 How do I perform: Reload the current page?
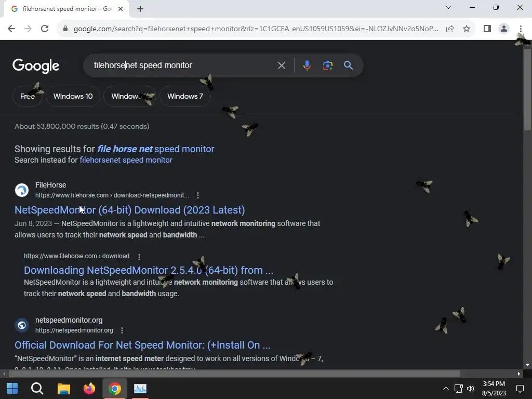[x=45, y=29]
